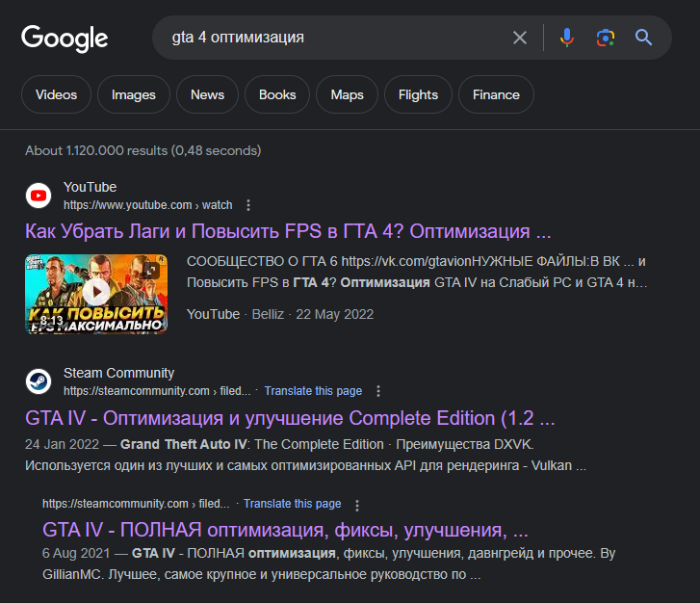
Task: Click the Google logo
Action: tap(65, 39)
